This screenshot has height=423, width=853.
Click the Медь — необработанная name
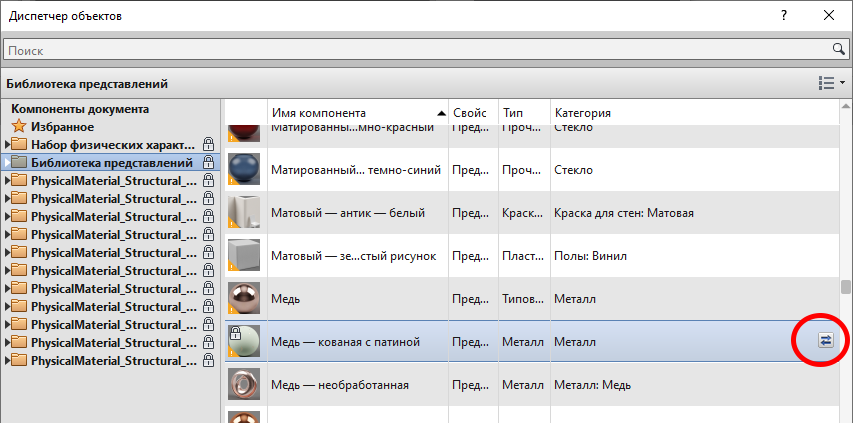tap(339, 385)
